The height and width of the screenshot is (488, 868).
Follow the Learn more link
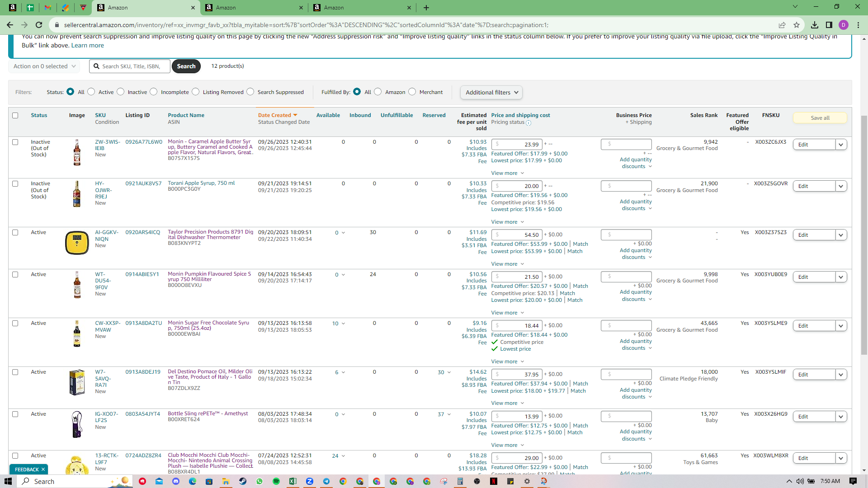[x=87, y=45]
